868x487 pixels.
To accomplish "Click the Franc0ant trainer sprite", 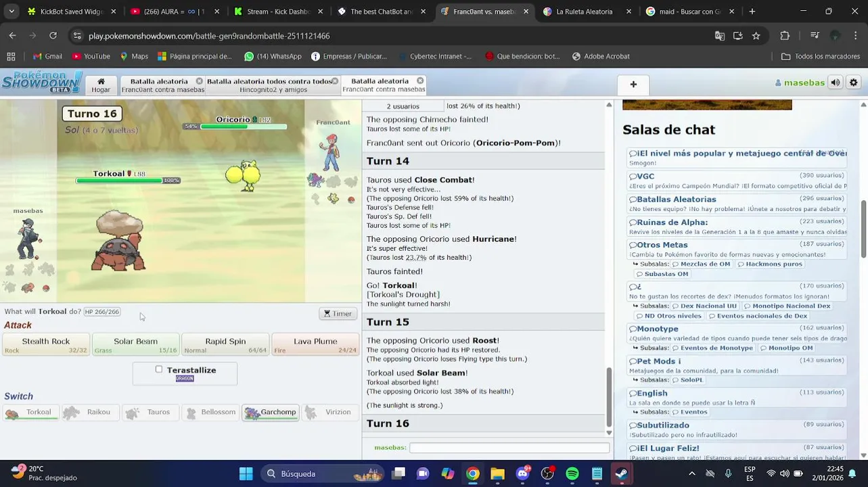I will coord(330,152).
